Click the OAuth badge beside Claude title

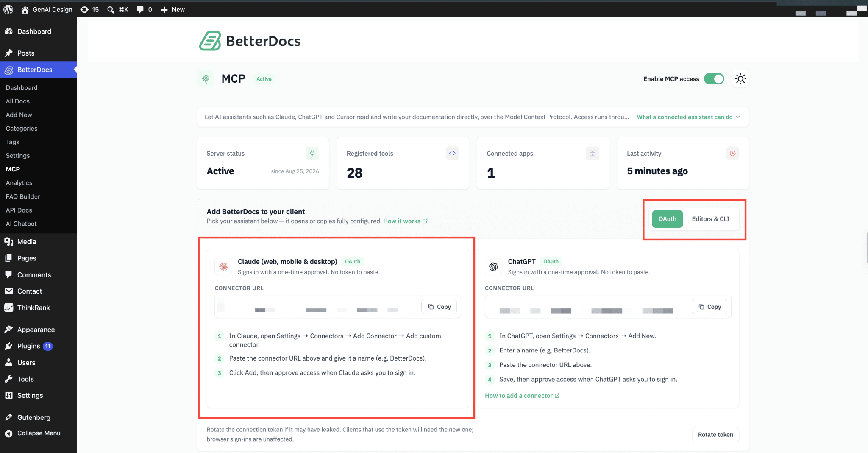point(353,262)
